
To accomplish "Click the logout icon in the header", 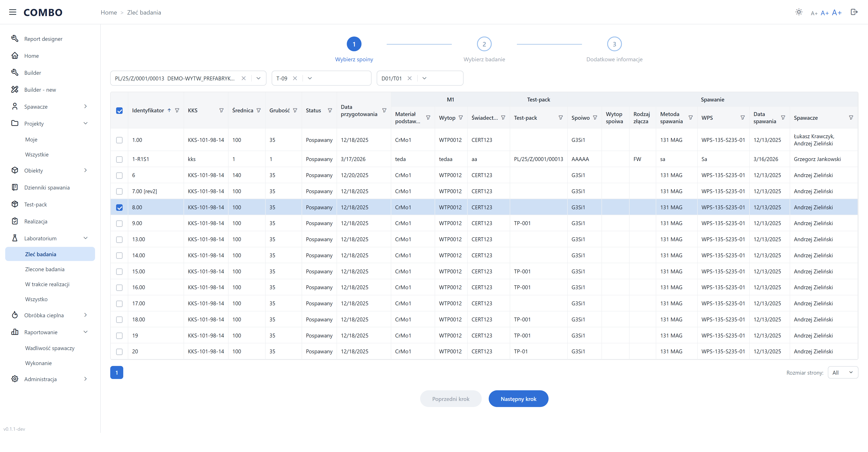I will coord(854,12).
